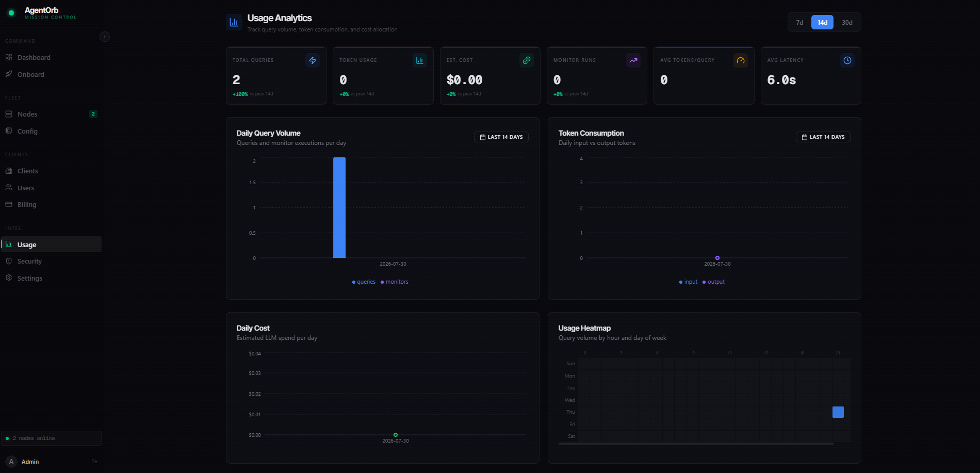Click the Billing card icon
Viewport: 980px width, 473px height.
coord(9,204)
